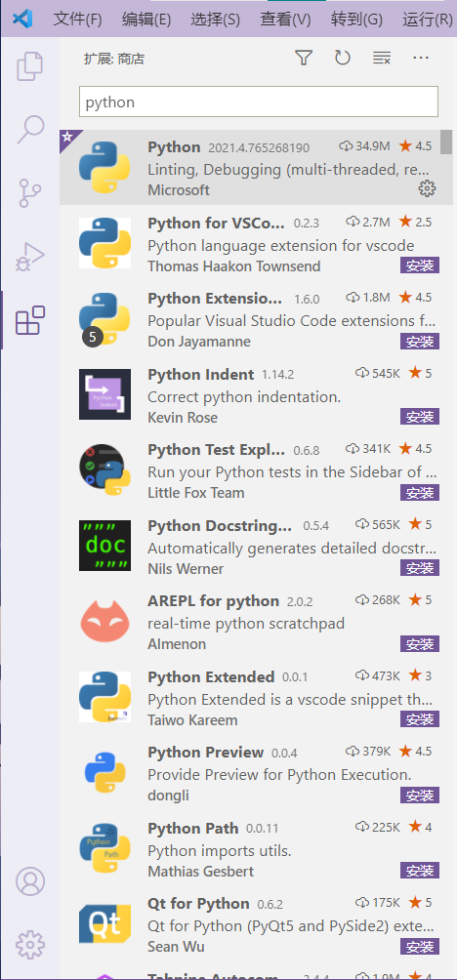Viewport: 457px width, 980px height.
Task: Open the 编辑(E) menu
Action: (146, 19)
